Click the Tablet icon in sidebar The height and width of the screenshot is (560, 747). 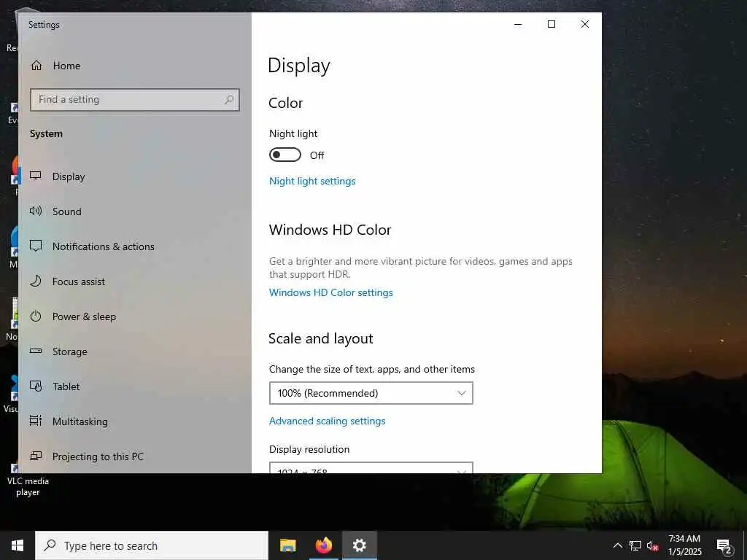(x=36, y=386)
